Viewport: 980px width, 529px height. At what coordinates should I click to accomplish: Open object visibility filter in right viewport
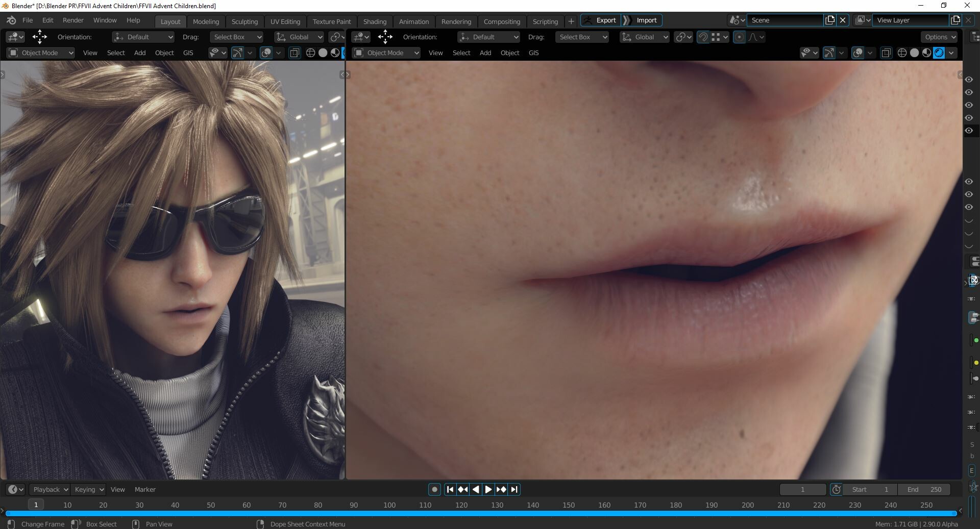(x=810, y=53)
